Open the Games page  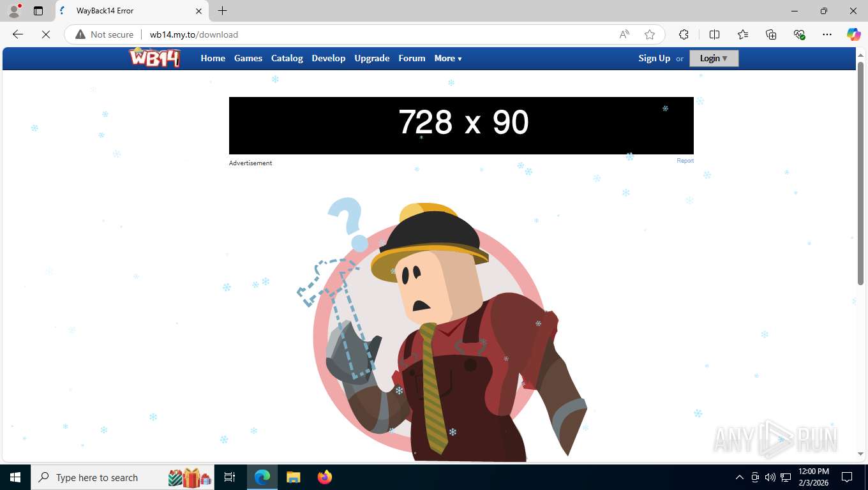tap(248, 58)
